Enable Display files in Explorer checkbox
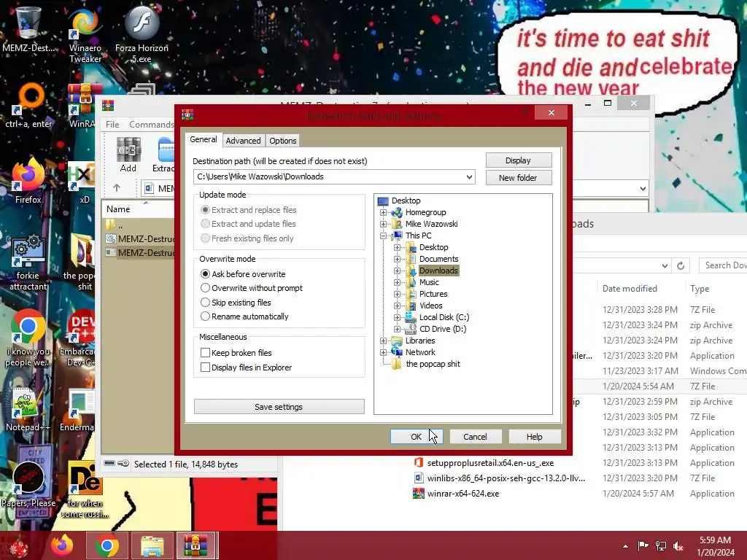This screenshot has width=747, height=560. pyautogui.click(x=205, y=367)
